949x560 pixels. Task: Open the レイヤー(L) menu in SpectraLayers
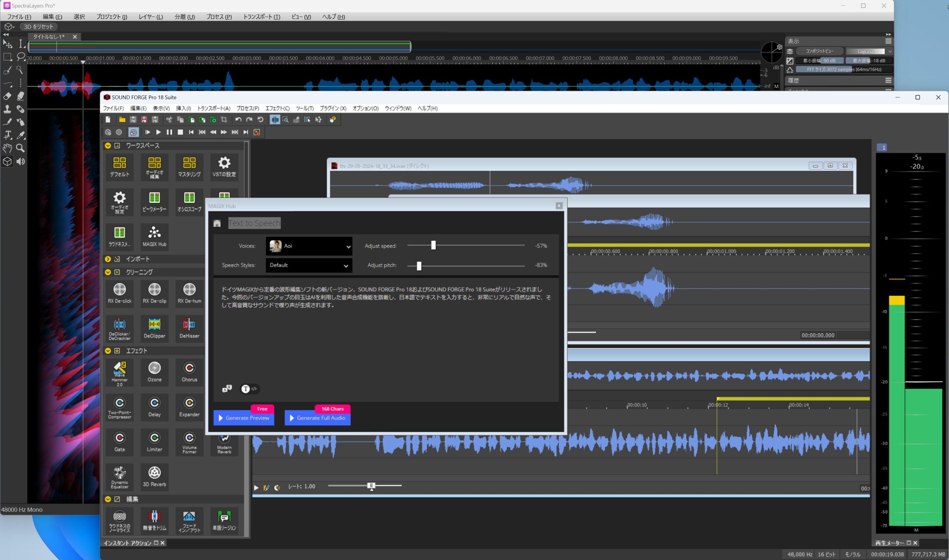pos(151,17)
